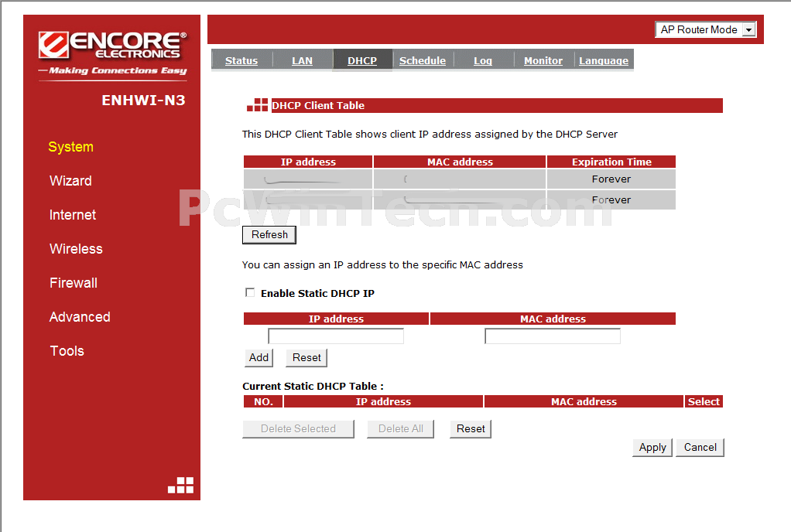Click the Add button
The width and height of the screenshot is (791, 532).
tap(259, 358)
